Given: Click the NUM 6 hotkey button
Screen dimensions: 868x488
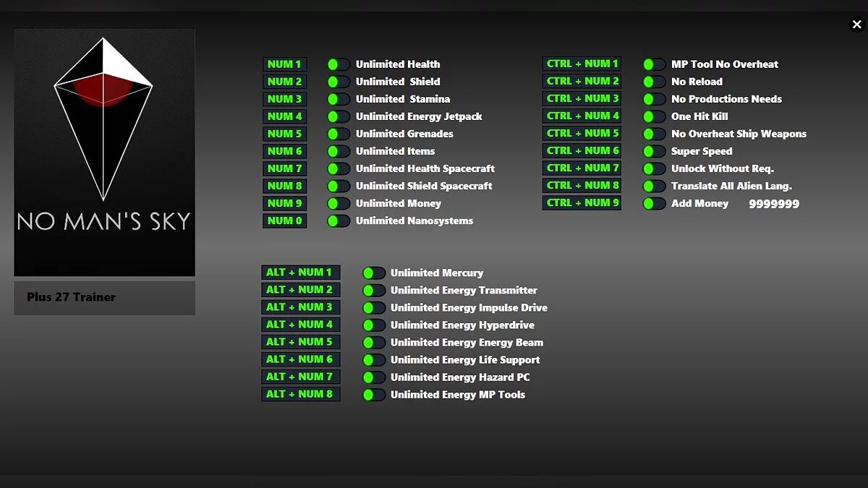Looking at the screenshot, I should pyautogui.click(x=284, y=151).
